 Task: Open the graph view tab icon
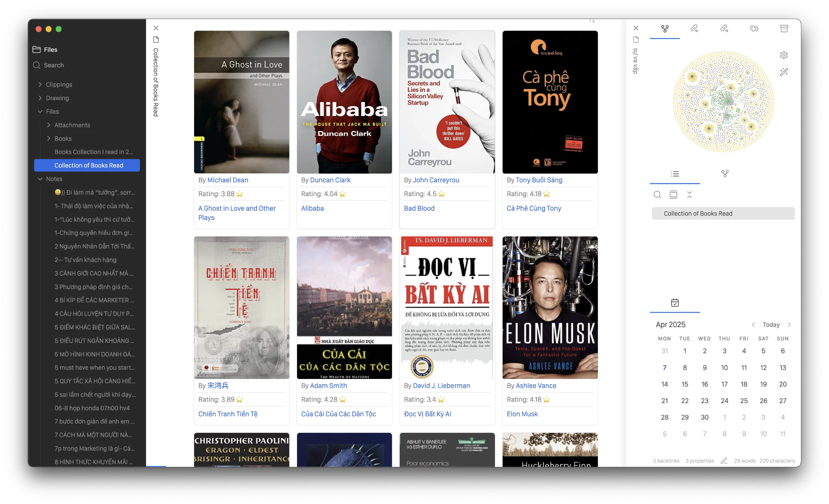click(x=665, y=29)
